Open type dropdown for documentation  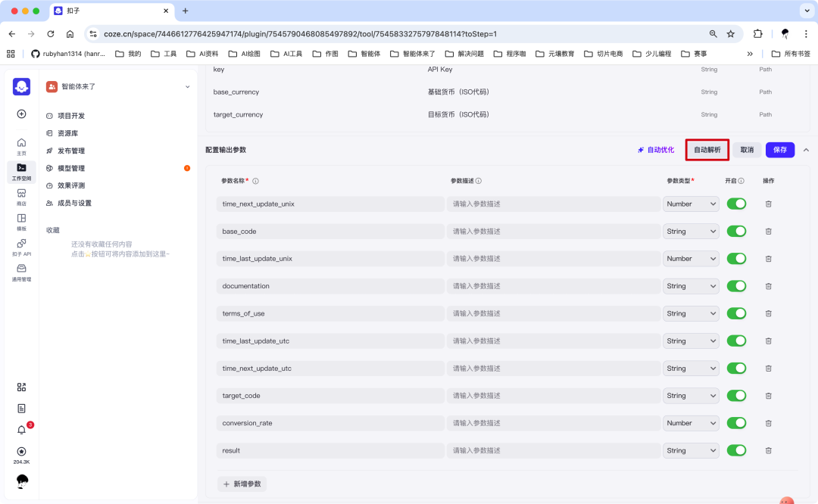click(691, 286)
